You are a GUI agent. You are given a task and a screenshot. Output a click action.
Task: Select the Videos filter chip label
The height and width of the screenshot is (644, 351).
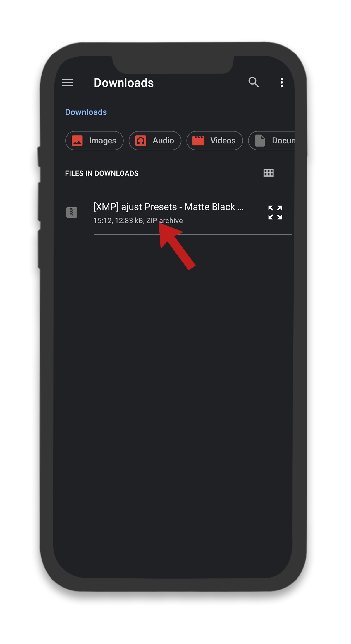tap(223, 141)
